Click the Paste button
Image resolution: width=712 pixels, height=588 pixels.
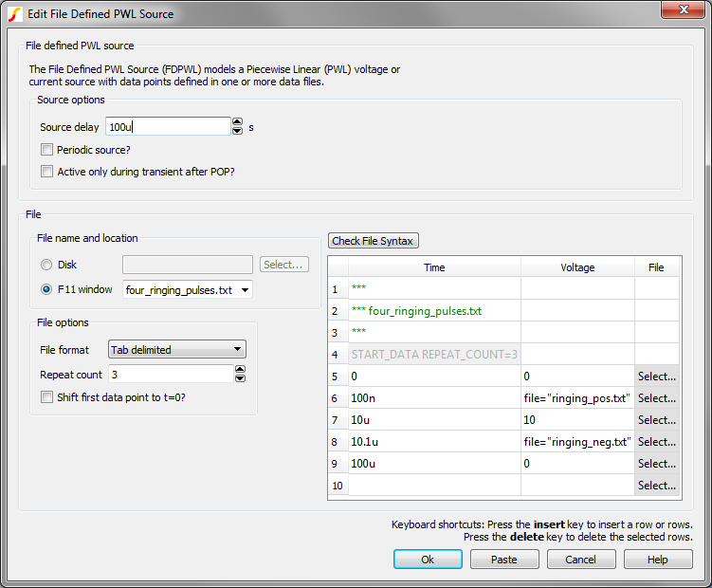point(504,560)
